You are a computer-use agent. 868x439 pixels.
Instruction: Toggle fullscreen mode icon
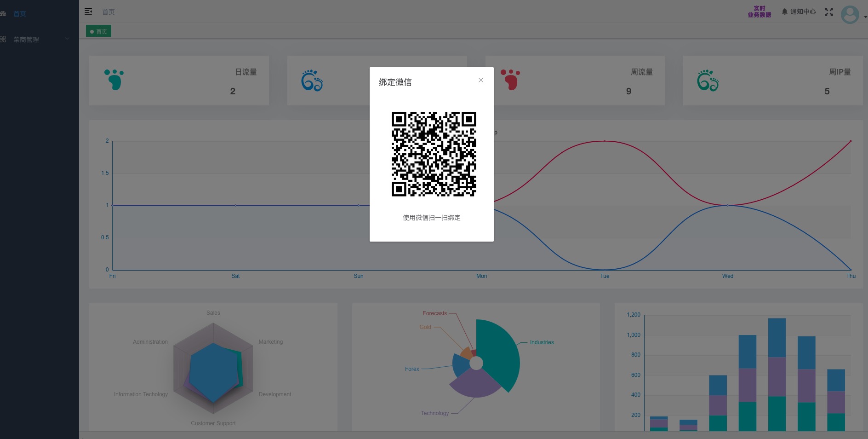coord(829,12)
